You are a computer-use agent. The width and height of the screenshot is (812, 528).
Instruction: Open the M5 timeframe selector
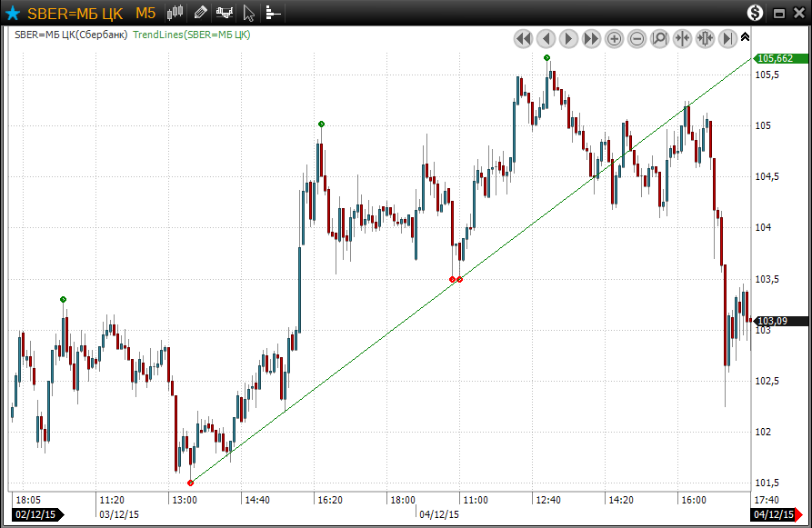[x=145, y=13]
